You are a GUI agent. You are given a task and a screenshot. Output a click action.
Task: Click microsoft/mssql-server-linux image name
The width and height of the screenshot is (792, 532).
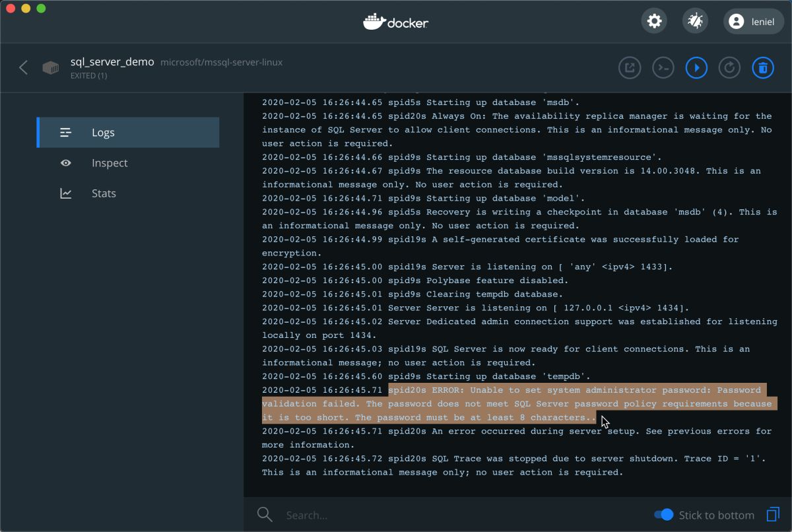[x=222, y=63]
